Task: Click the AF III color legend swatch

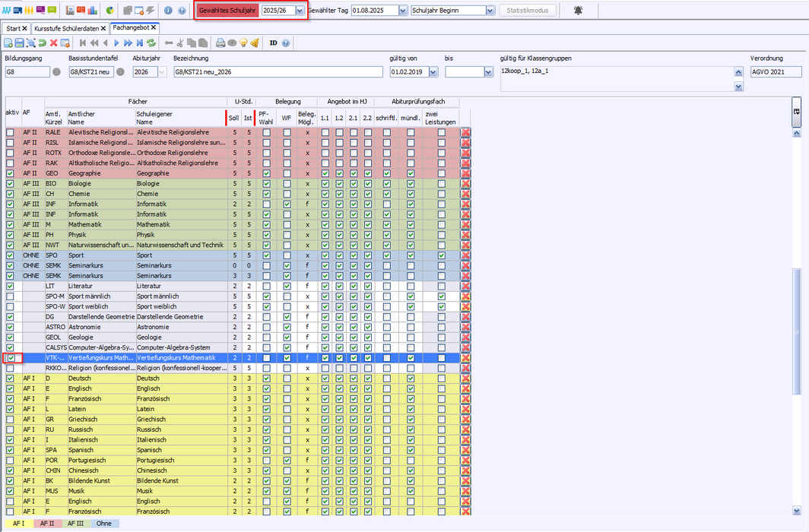Action: point(75,524)
